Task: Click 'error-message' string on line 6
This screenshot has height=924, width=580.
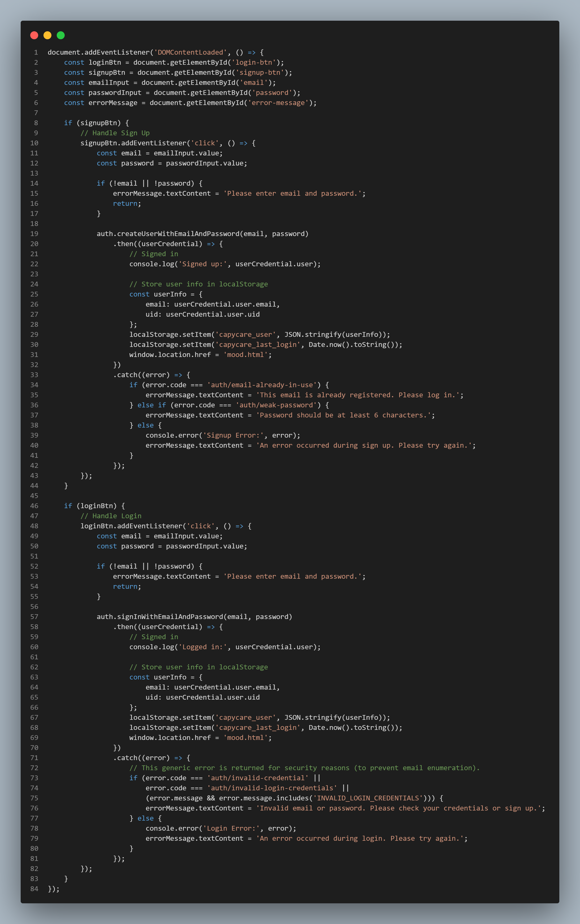Action: 278,102
